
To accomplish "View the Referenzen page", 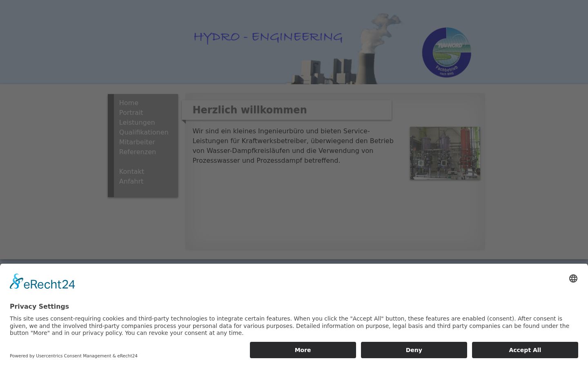I will 138,152.
